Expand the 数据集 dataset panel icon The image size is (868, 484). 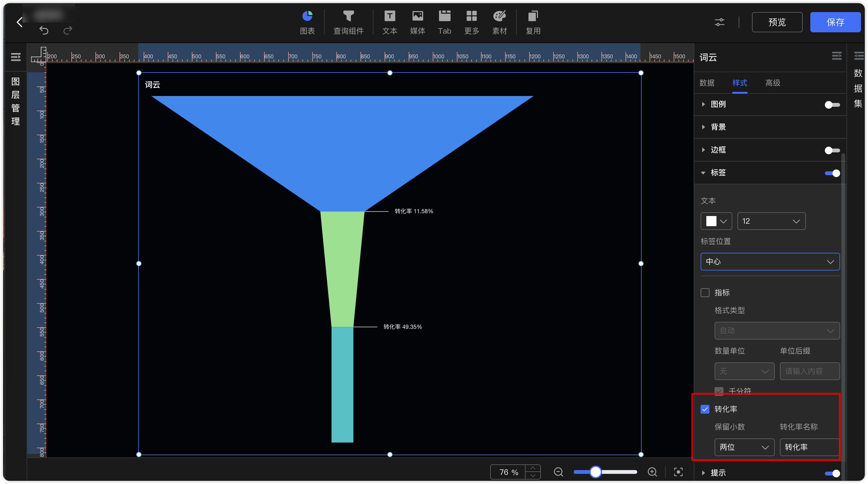[858, 56]
